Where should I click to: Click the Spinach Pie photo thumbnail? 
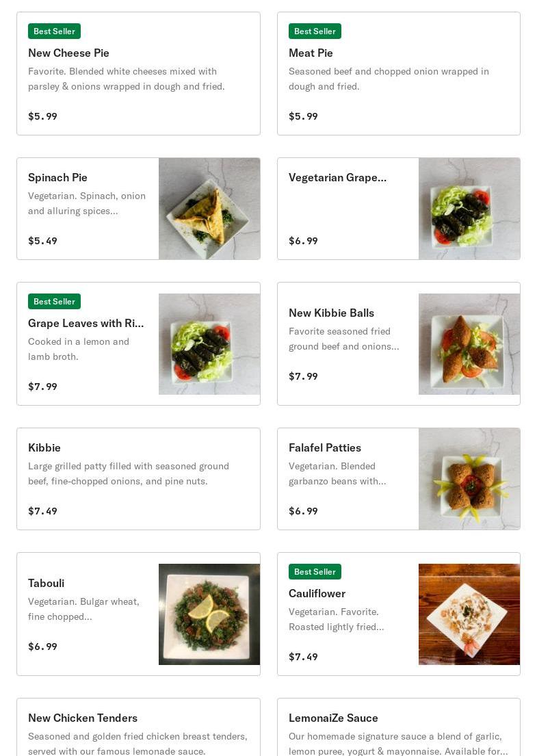(209, 209)
